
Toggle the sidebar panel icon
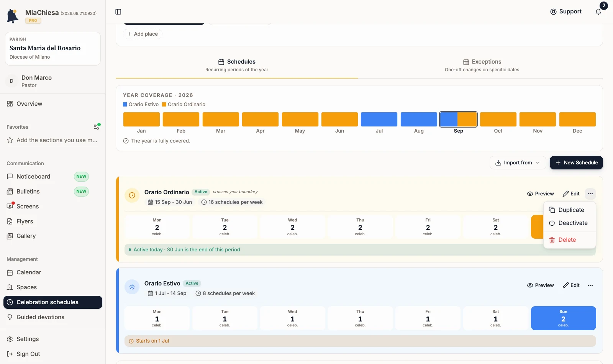(118, 12)
